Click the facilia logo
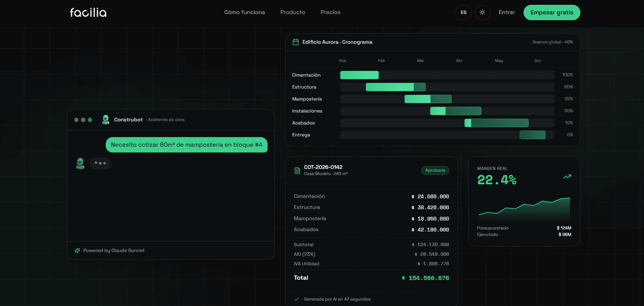This screenshot has height=306, width=644. 88,13
